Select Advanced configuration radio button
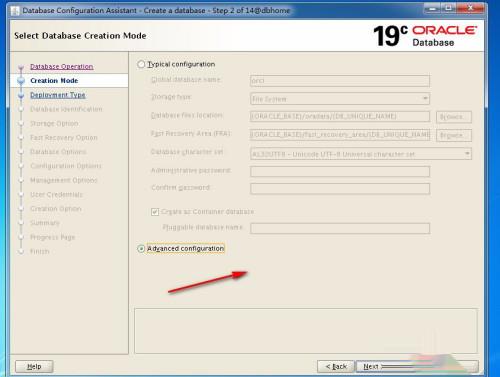 (x=141, y=249)
